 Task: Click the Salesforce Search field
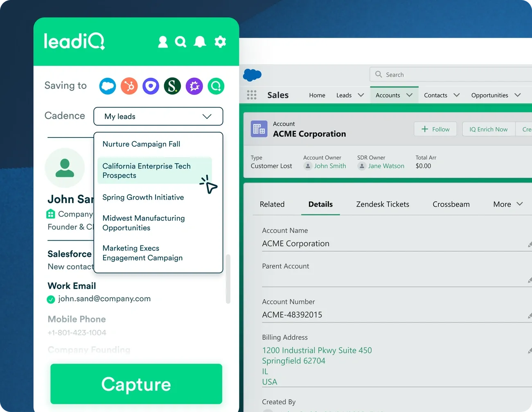(x=450, y=74)
